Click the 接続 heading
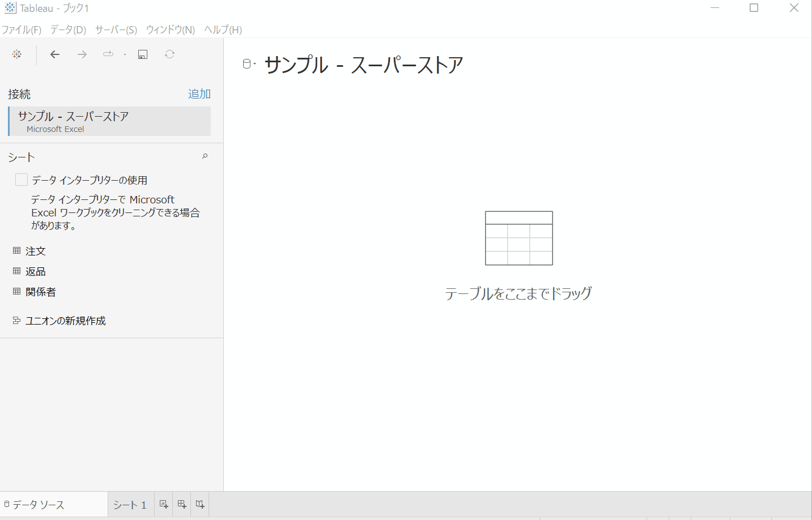 pyautogui.click(x=19, y=94)
